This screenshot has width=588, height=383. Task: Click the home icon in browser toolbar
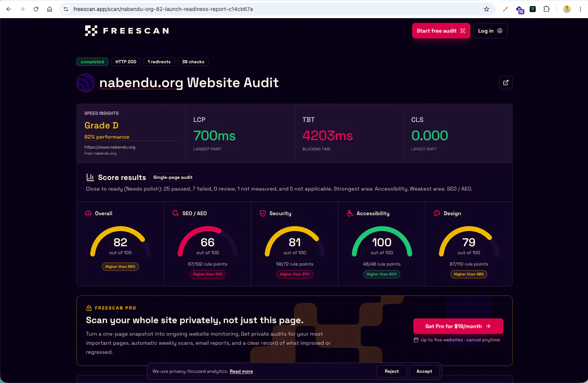pyautogui.click(x=50, y=9)
